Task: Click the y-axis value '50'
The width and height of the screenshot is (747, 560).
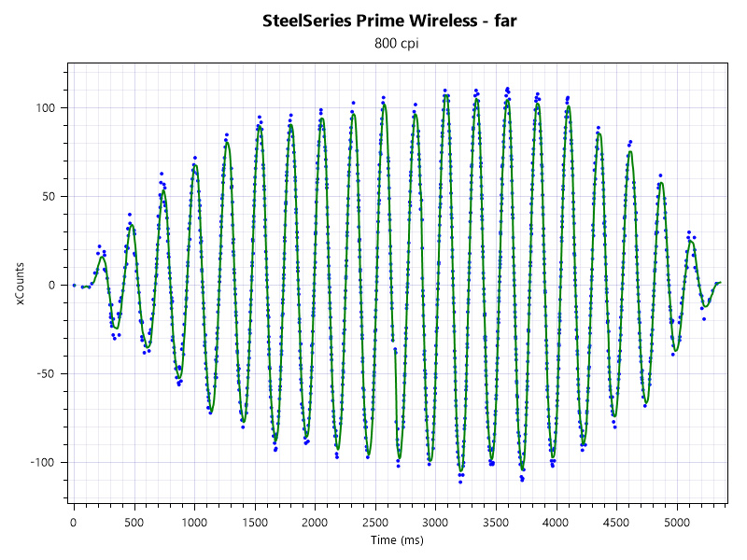Action: point(49,196)
